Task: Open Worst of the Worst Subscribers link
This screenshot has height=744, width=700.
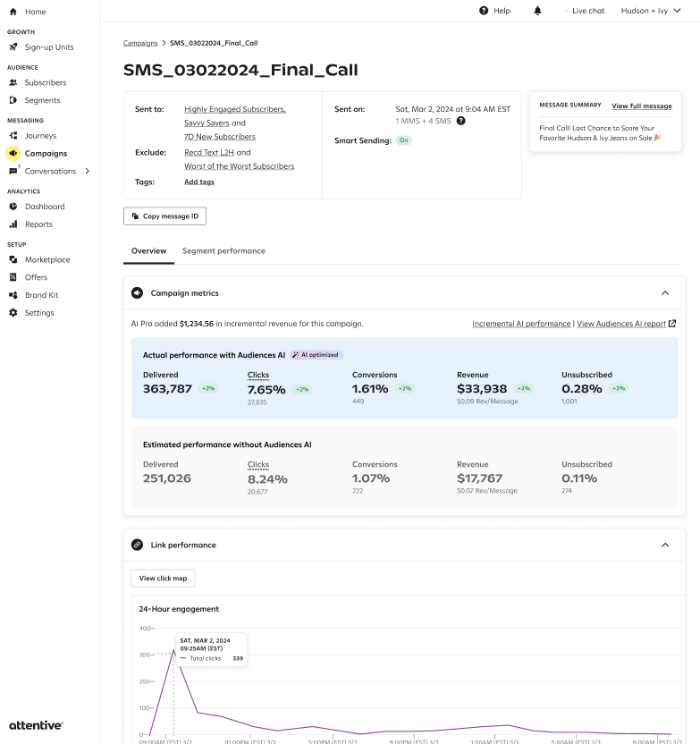Action: click(239, 166)
